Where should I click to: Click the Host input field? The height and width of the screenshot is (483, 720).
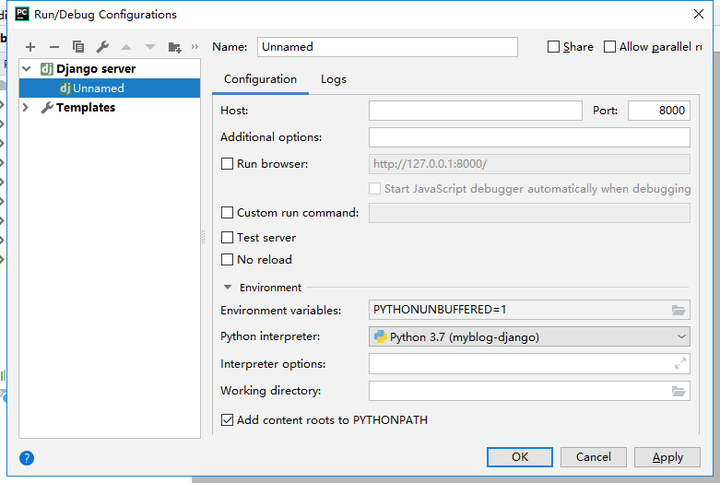click(x=475, y=111)
